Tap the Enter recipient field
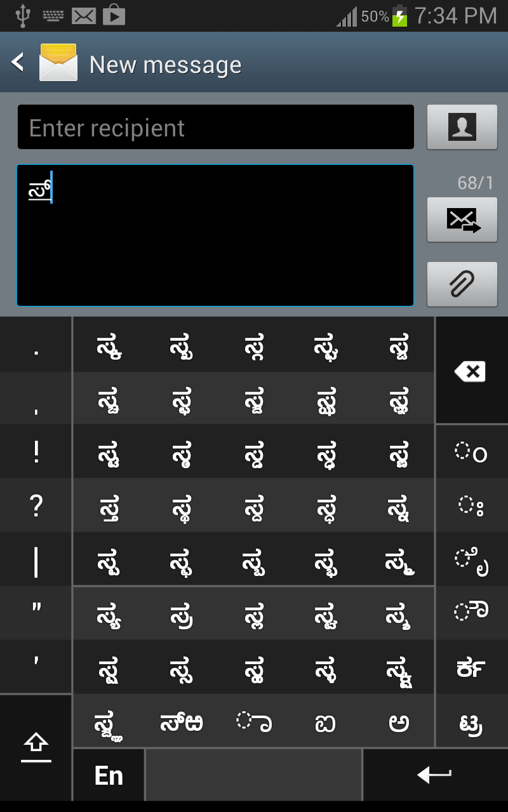 (x=216, y=127)
